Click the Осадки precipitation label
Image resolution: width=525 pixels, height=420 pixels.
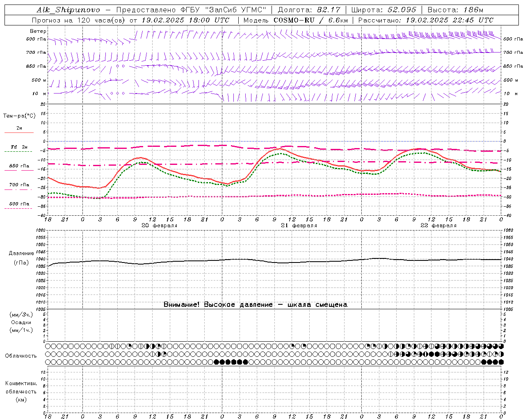(21, 322)
